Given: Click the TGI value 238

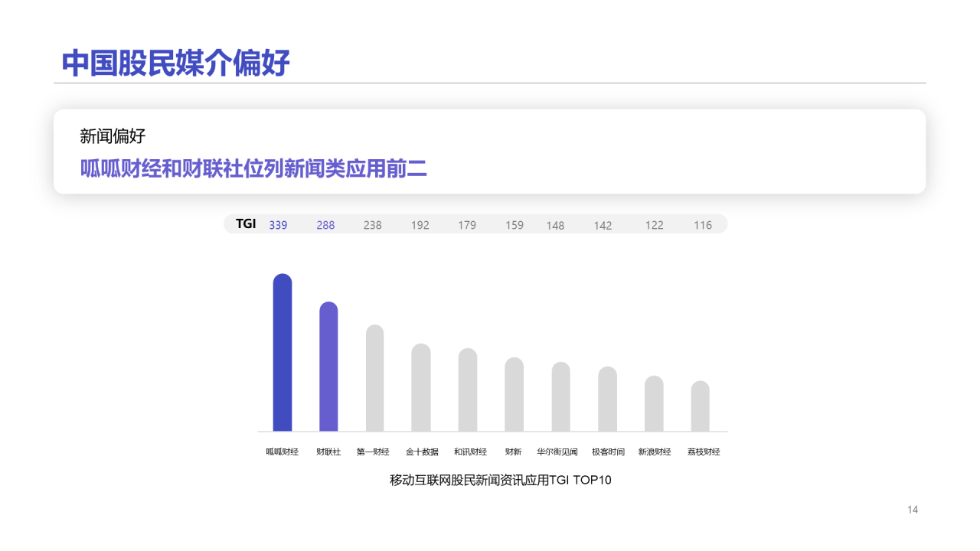Looking at the screenshot, I should [372, 225].
